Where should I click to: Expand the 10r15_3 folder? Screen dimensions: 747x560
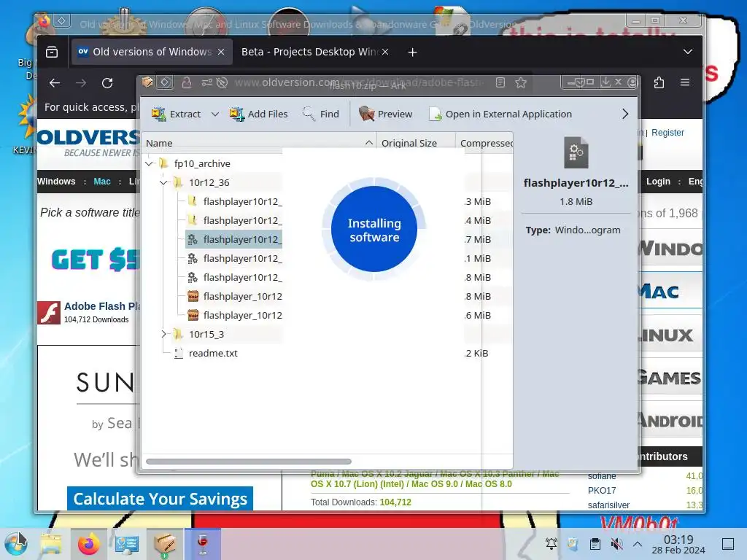[163, 334]
